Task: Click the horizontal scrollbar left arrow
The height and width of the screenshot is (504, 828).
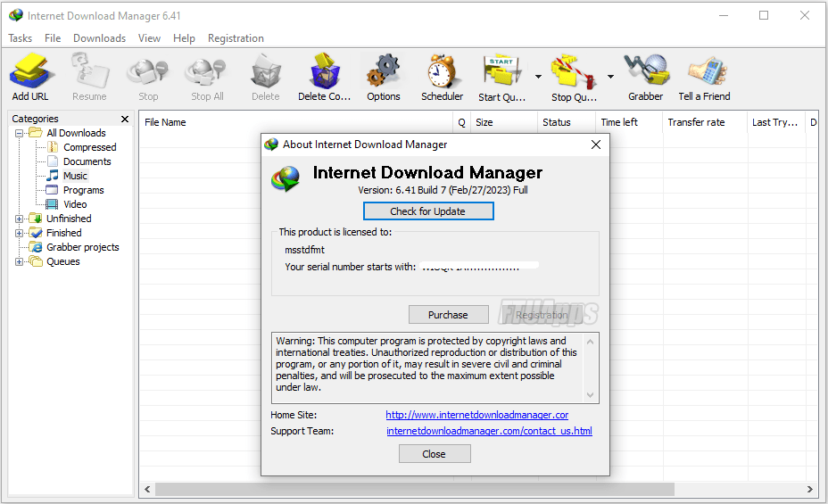Action: click(x=147, y=489)
